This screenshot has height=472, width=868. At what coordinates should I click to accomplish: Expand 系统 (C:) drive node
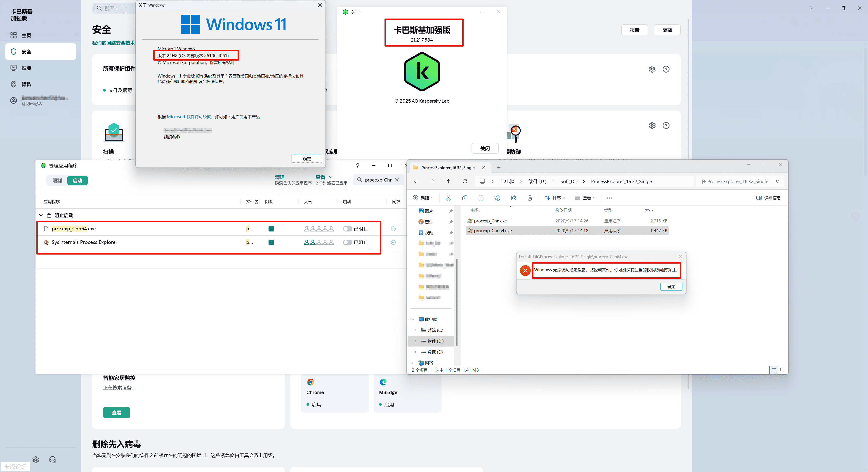(415, 330)
